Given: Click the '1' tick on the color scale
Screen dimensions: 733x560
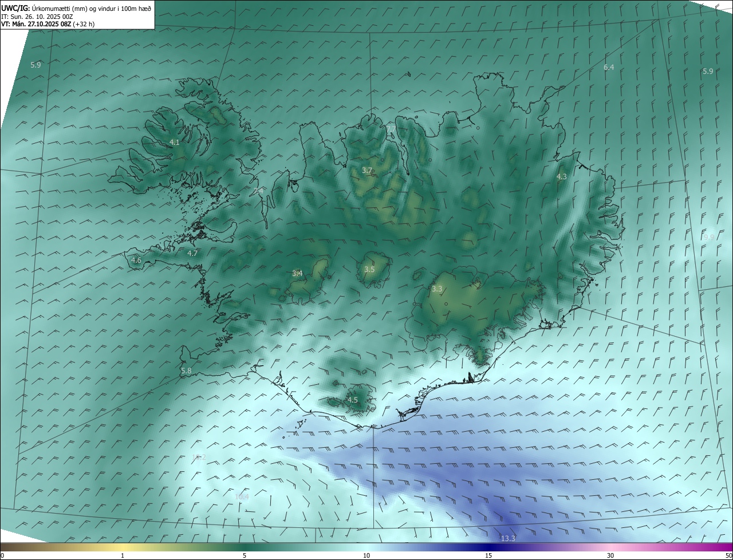Looking at the screenshot, I should pos(123,555).
